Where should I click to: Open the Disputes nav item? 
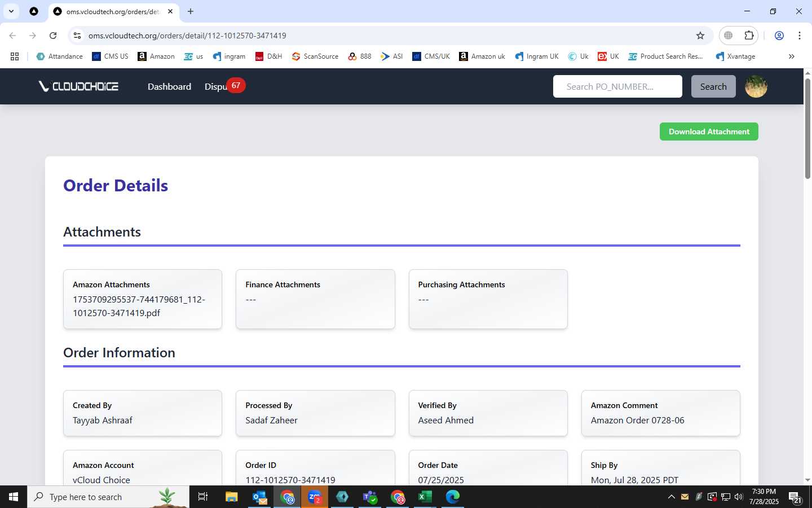[215, 87]
